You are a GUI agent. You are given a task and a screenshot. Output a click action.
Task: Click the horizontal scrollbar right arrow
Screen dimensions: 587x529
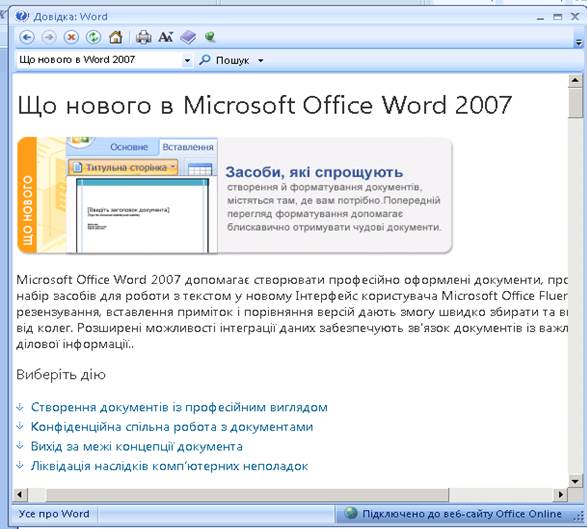tap(561, 495)
